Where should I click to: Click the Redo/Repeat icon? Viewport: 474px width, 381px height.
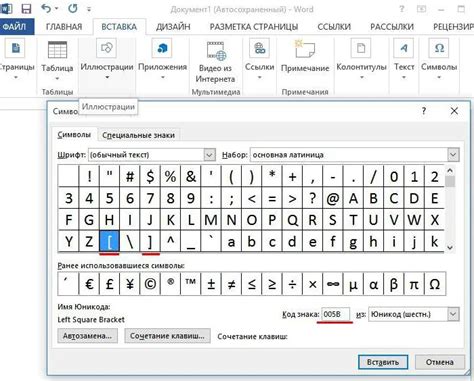tap(73, 8)
